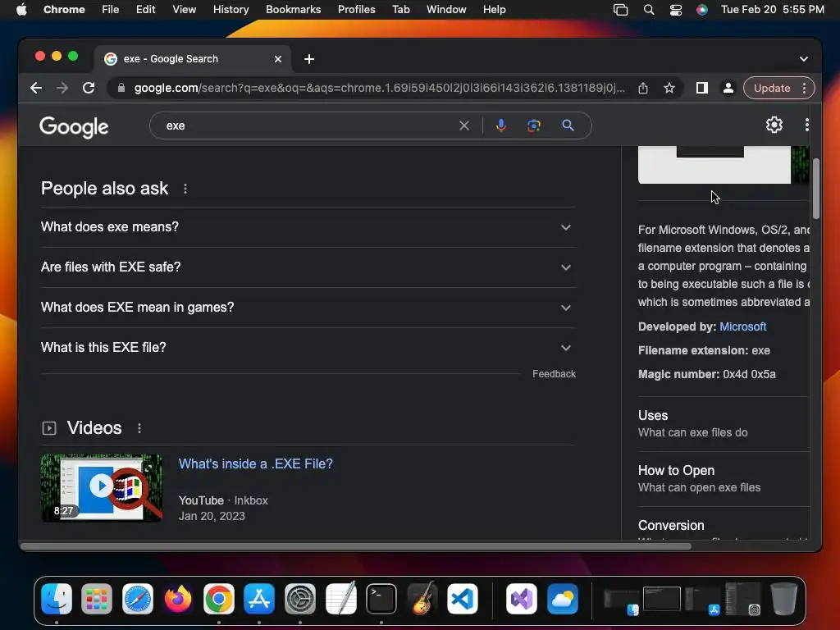Open options dots next to Videos heading
The height and width of the screenshot is (630, 840).
pos(139,428)
